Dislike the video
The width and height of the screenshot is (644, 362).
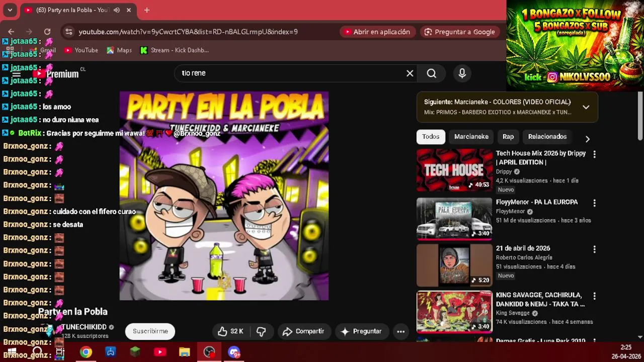[261, 331]
